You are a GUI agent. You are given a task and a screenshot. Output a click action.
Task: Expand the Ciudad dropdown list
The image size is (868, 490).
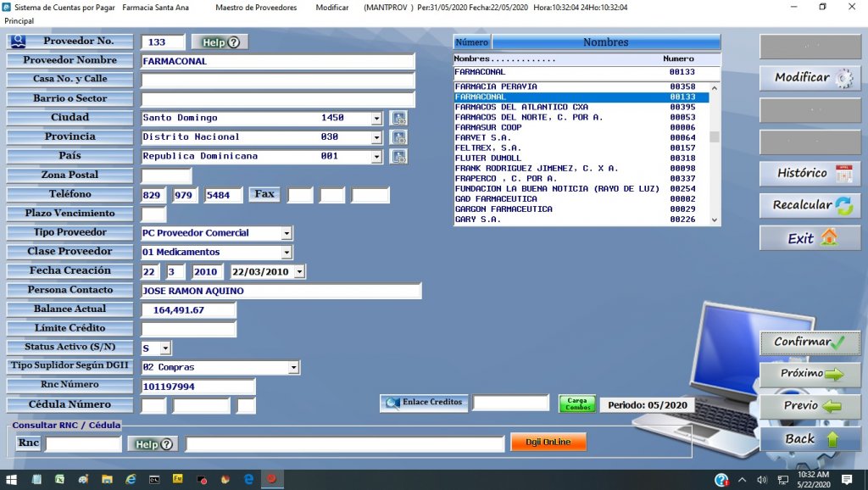coord(376,119)
